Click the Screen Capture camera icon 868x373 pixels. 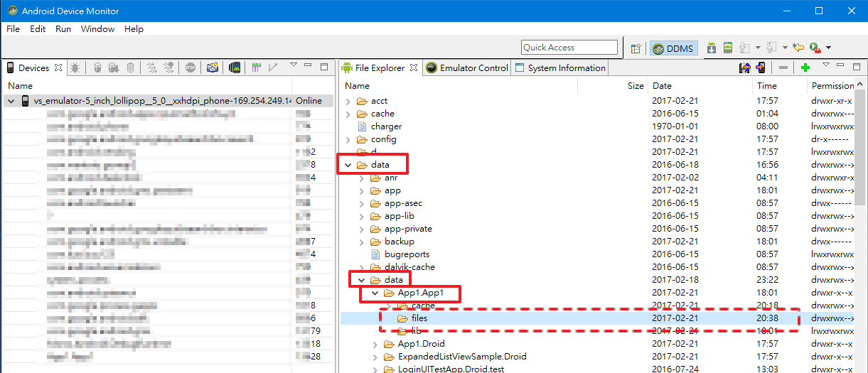point(213,67)
